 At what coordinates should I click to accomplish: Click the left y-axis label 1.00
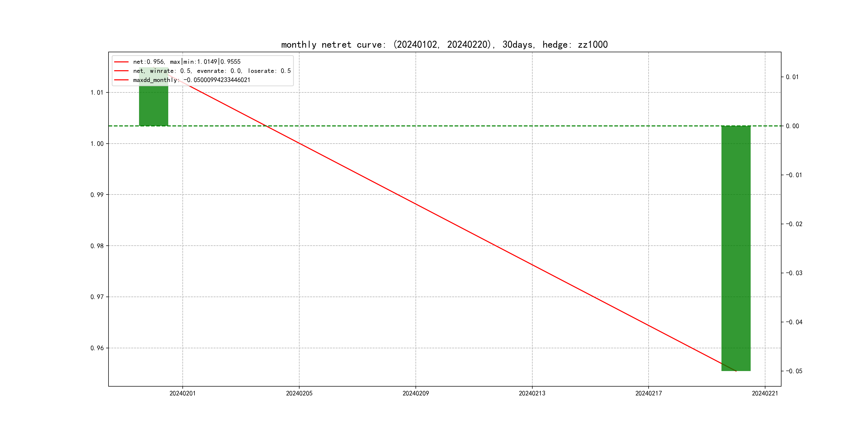pos(97,144)
